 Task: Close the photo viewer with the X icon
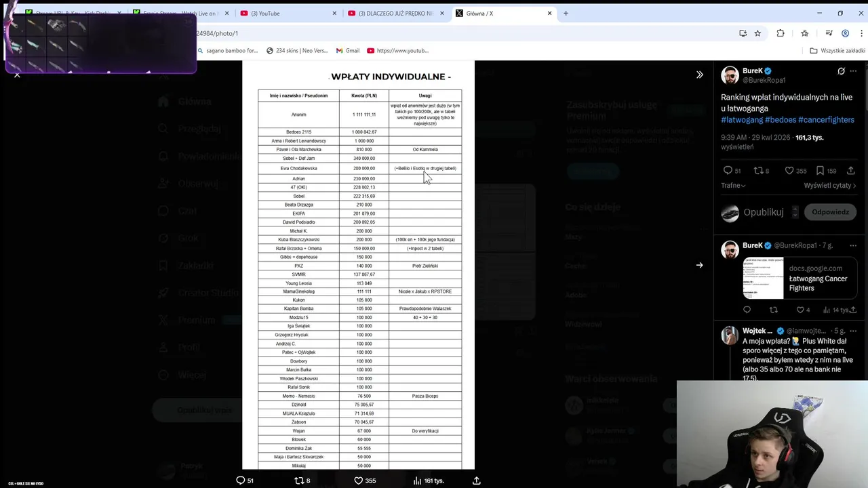(x=17, y=75)
